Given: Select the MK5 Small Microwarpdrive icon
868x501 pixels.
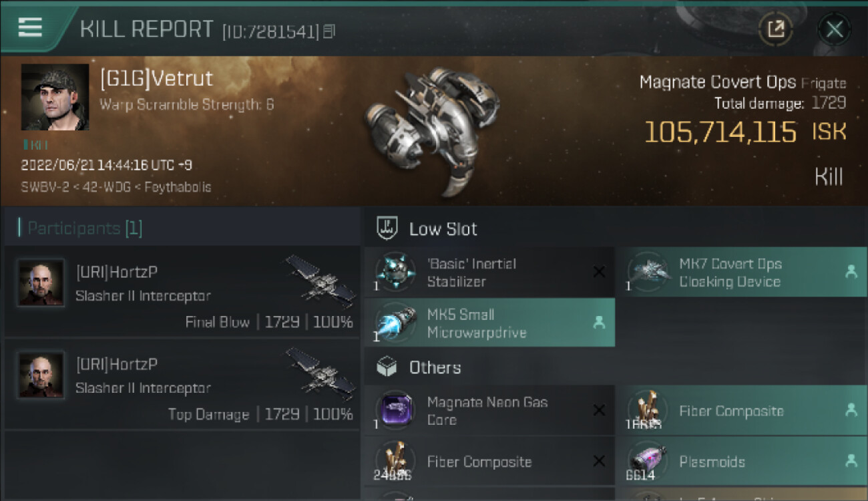Looking at the screenshot, I should pyautogui.click(x=395, y=323).
